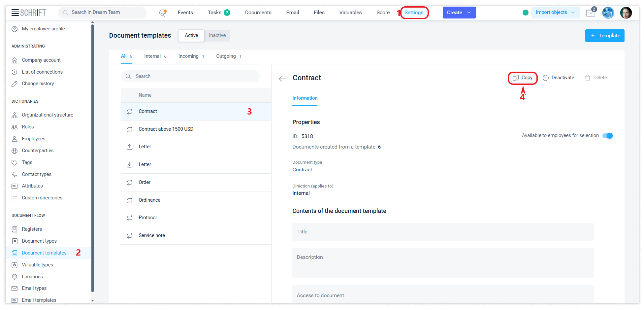Viewport: 644px width, 310px height.
Task: Open the hamburger menu next to SCHRIFT logo
Action: click(x=15, y=13)
